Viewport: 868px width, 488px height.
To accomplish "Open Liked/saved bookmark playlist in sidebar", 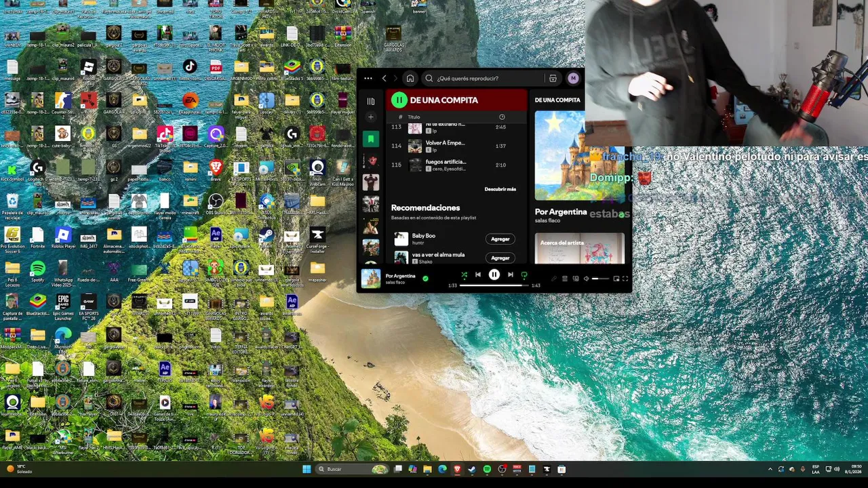I will [370, 139].
